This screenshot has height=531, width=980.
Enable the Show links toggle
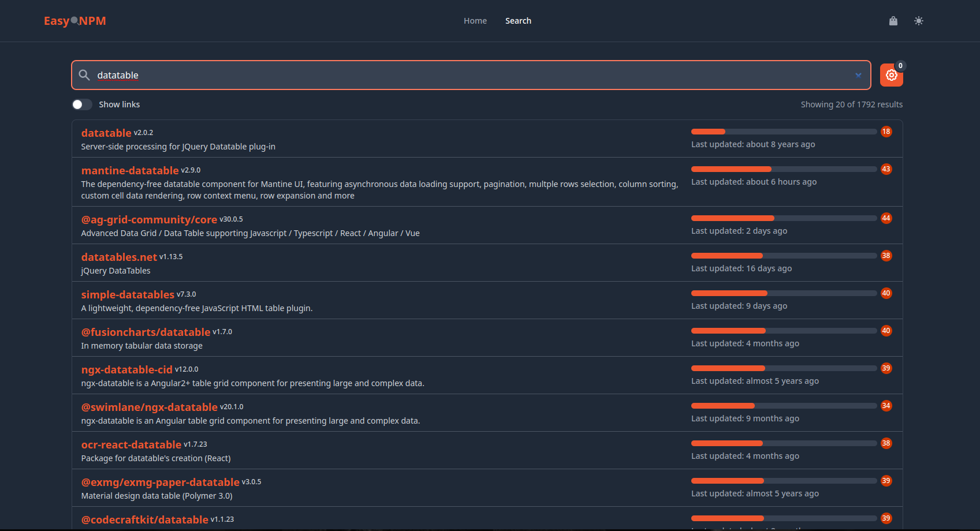[x=82, y=104]
